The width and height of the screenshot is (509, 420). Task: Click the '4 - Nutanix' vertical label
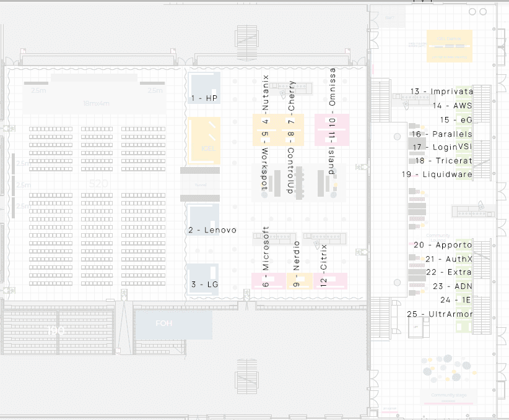pos(266,99)
